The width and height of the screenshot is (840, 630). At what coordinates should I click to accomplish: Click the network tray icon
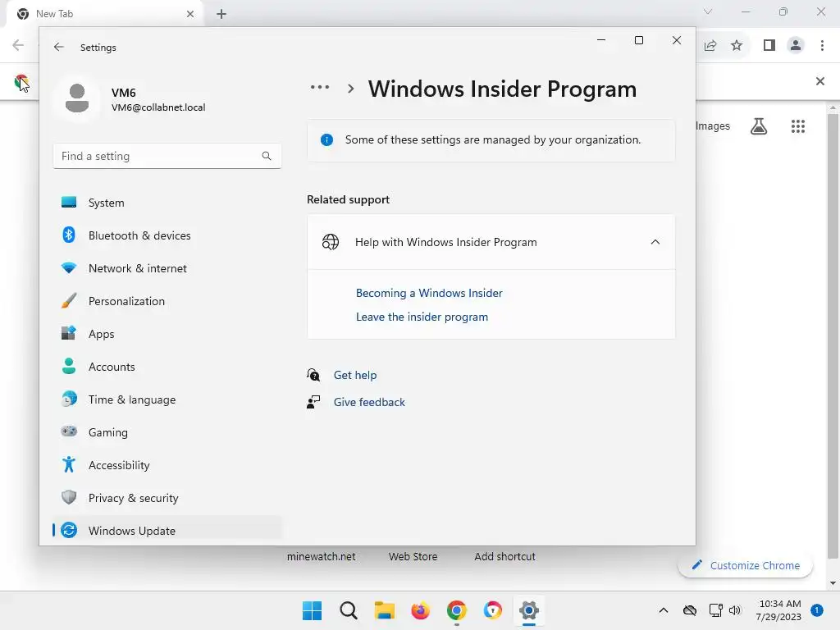point(715,610)
